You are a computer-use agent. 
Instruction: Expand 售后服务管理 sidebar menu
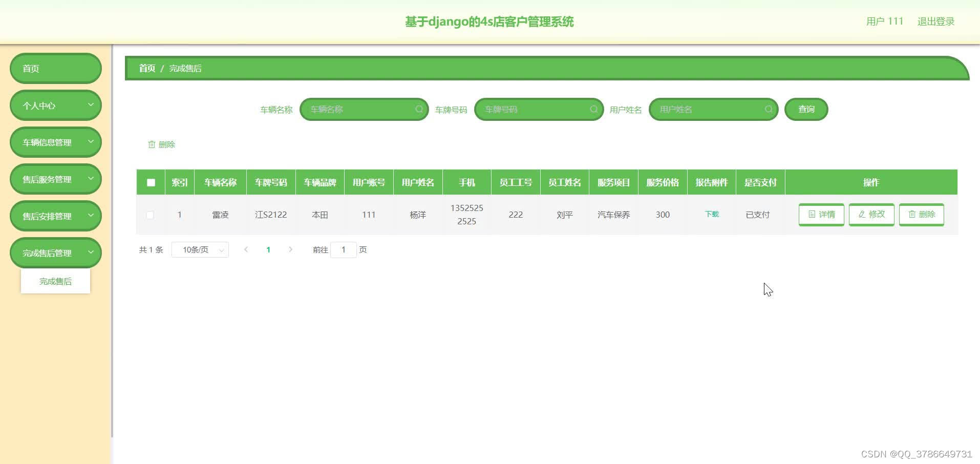pyautogui.click(x=55, y=179)
